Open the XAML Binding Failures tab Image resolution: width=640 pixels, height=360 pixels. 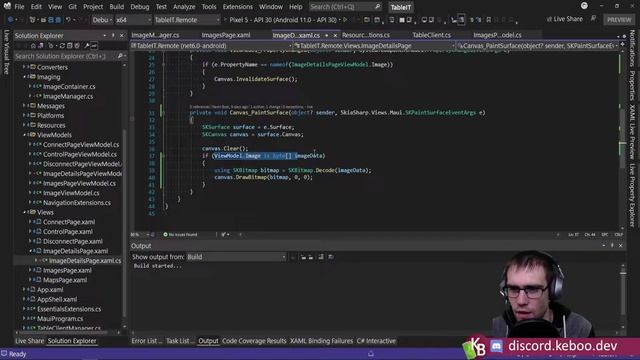pyautogui.click(x=321, y=341)
